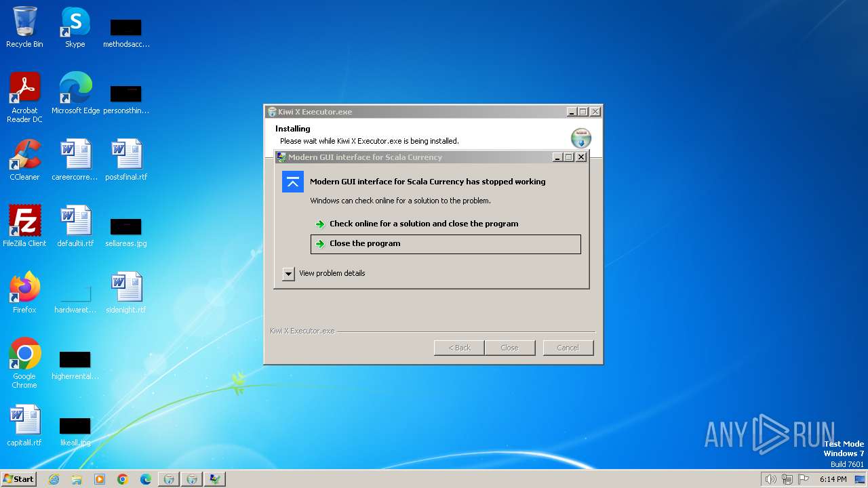Click first Kiwi X installer taskbar item
Image resolution: width=868 pixels, height=488 pixels.
pos(169,479)
